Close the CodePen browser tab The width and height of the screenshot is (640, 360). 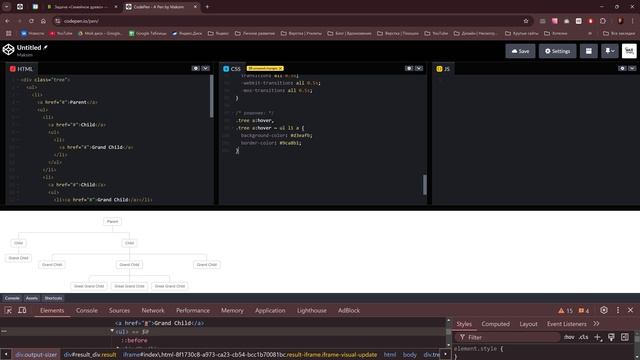[x=195, y=7]
